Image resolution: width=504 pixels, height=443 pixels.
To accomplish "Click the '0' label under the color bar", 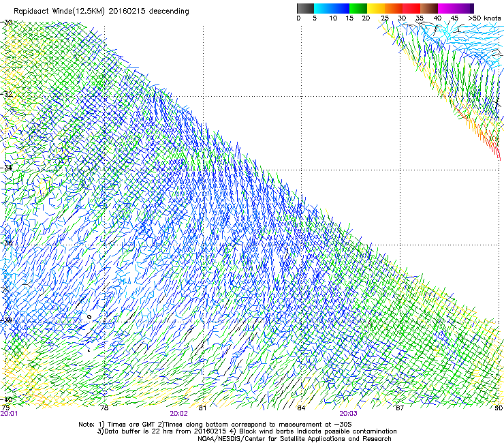I will [x=298, y=18].
